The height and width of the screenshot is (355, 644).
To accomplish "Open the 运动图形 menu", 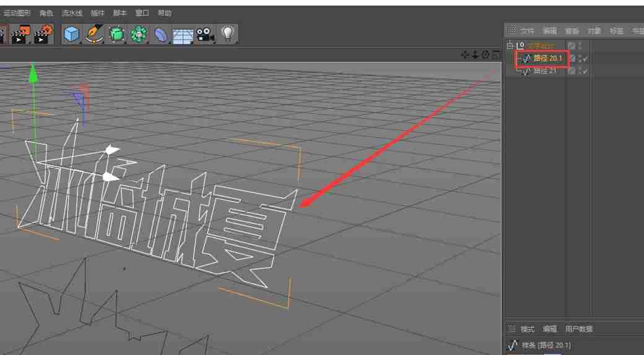I will [x=17, y=13].
